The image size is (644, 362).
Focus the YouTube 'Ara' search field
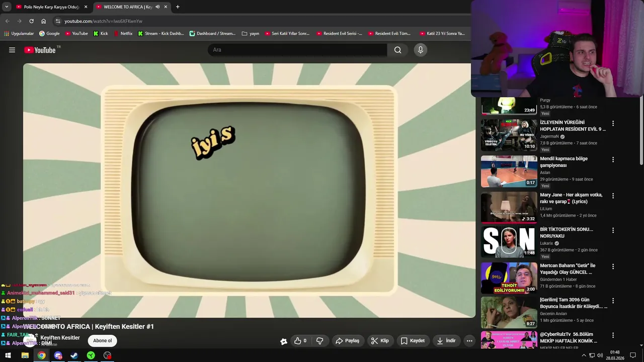(297, 50)
